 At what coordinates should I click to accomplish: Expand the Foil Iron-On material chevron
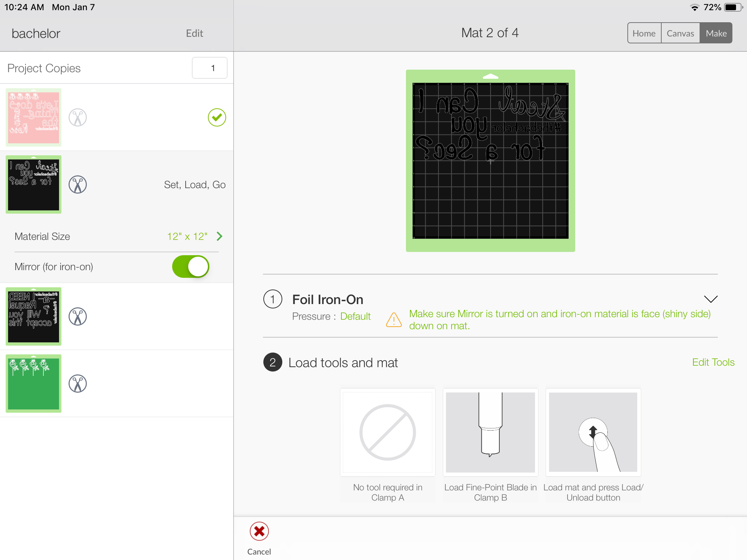pyautogui.click(x=711, y=299)
